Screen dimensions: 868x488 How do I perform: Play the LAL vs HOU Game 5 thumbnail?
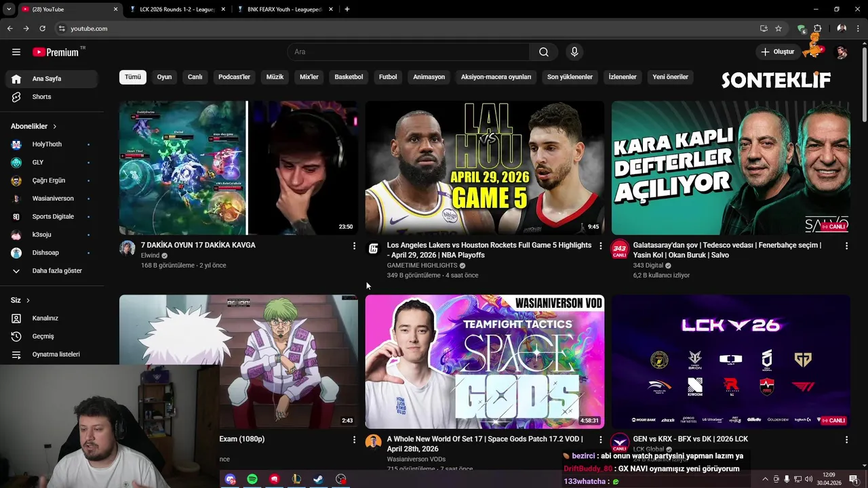[485, 167]
